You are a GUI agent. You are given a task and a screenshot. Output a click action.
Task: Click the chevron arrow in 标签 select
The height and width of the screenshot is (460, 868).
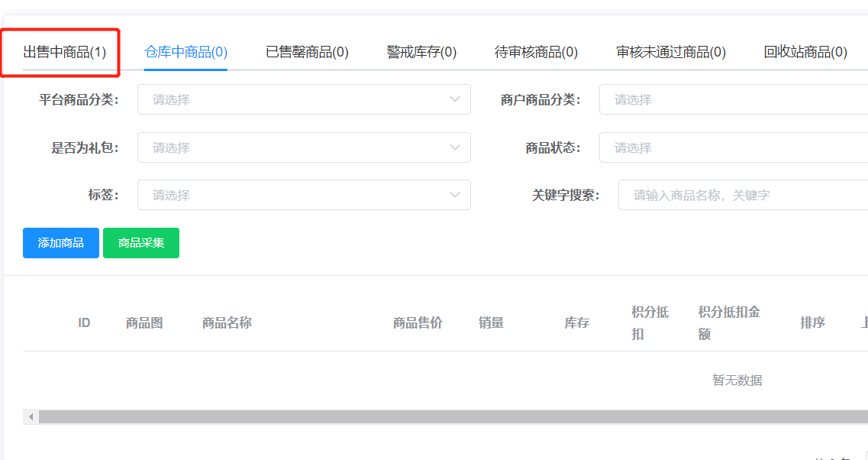click(455, 195)
